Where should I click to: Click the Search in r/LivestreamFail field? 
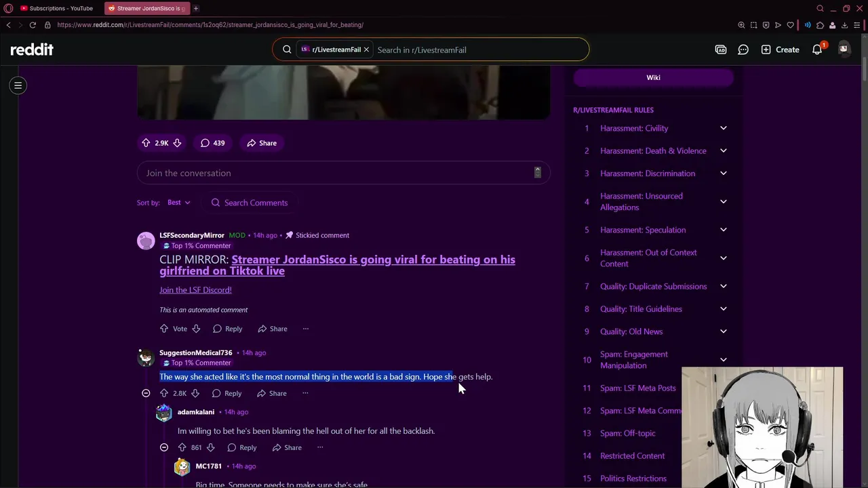click(x=479, y=49)
